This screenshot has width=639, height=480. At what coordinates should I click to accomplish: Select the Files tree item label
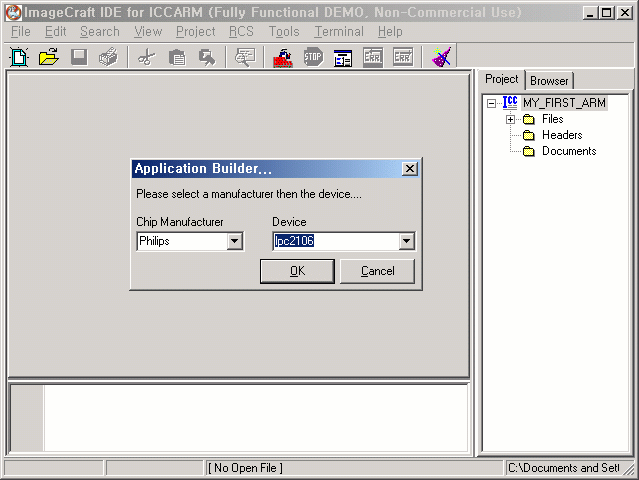point(553,119)
